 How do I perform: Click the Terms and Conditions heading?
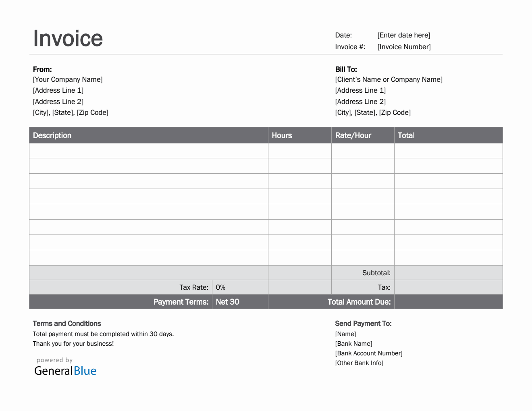coord(67,324)
